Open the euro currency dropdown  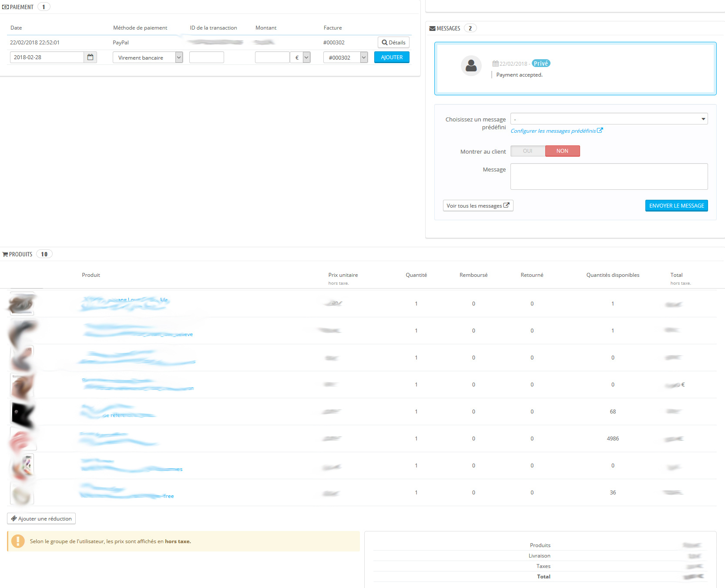pos(300,57)
